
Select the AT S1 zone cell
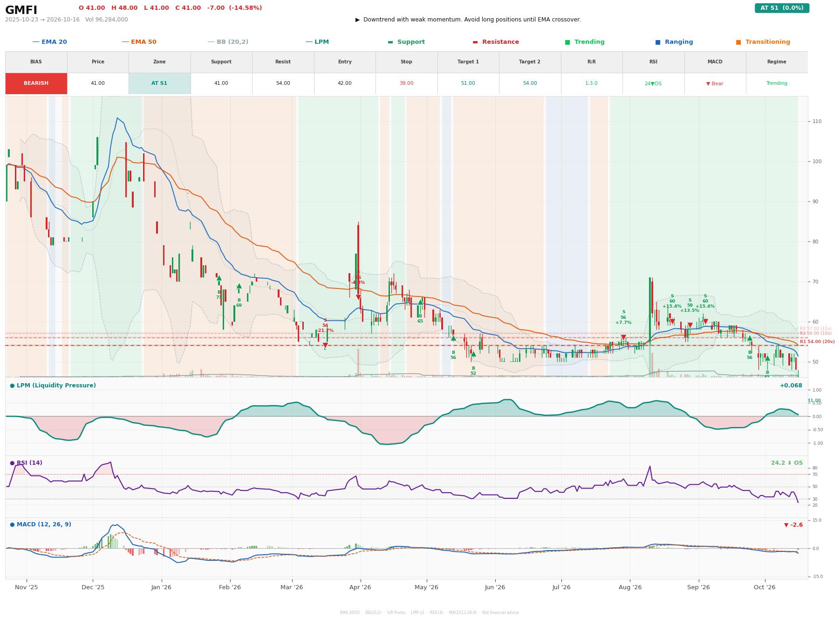coord(159,83)
